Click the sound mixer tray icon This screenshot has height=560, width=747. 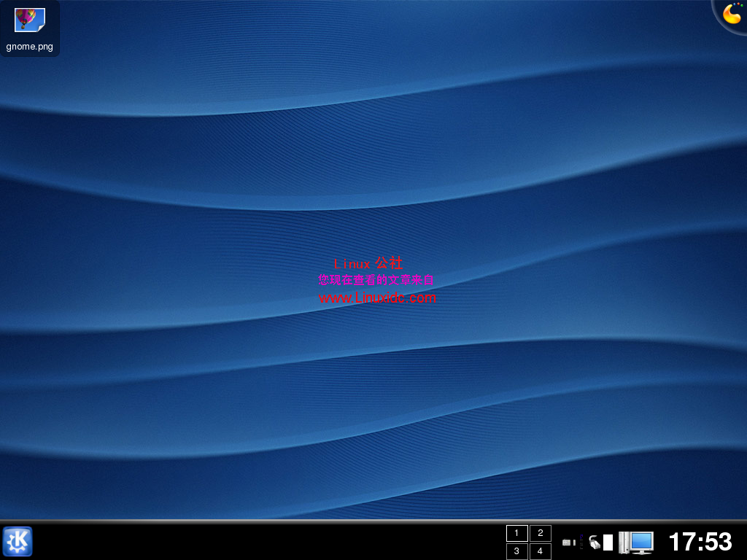pyautogui.click(x=566, y=542)
